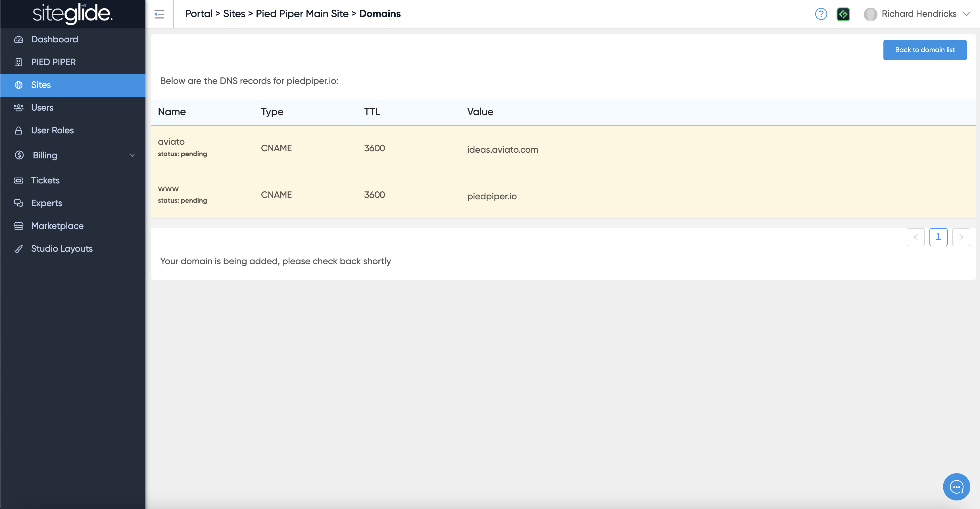The image size is (980, 509).
Task: Collapse the sidebar with the hamburger toggle
Action: 159,14
